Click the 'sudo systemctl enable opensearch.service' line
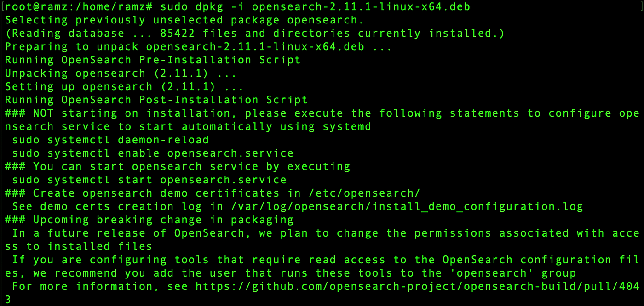 pyautogui.click(x=153, y=153)
